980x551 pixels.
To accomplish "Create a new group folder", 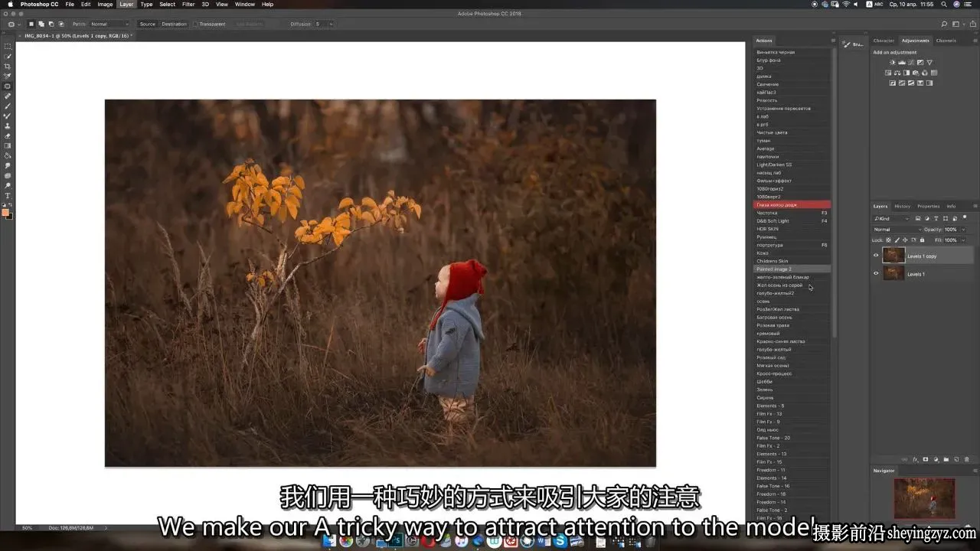I will pos(946,459).
